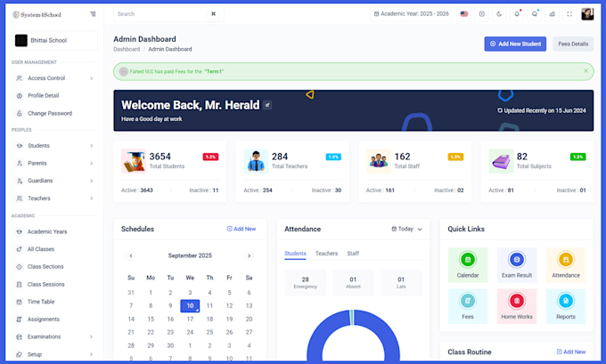The height and width of the screenshot is (364, 606).
Task: Expand Examinations sidebar menu
Action: [54, 337]
